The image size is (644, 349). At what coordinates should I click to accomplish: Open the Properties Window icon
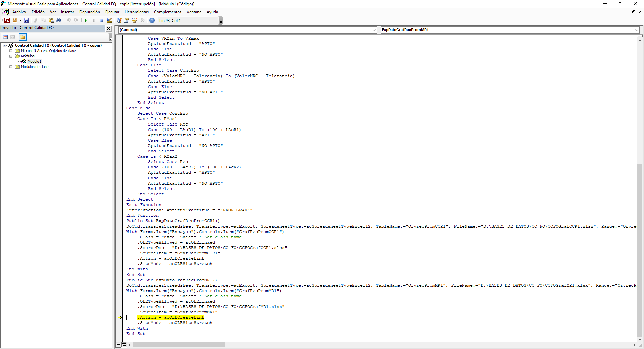tap(127, 20)
